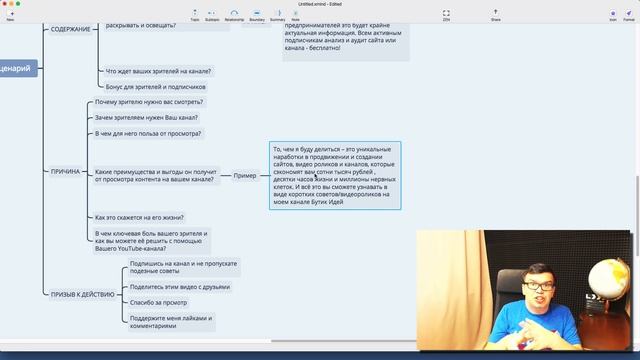Select 'Что ждет ваших зрителей на канале?' topic
640x360 pixels.
click(x=158, y=71)
